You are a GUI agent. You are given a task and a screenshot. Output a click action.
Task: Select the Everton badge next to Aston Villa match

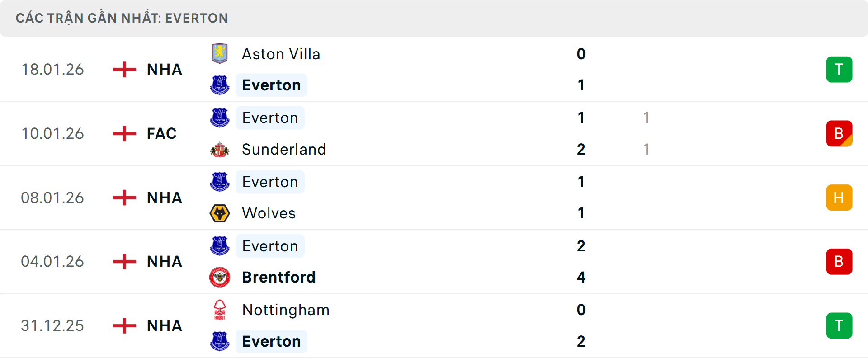[x=220, y=85]
